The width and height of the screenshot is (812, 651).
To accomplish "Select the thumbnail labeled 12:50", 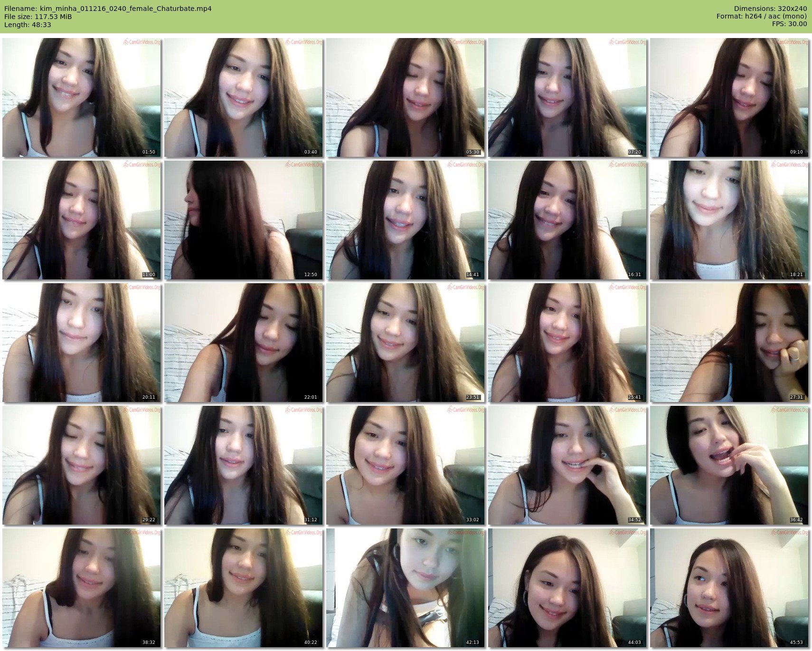I will click(244, 220).
